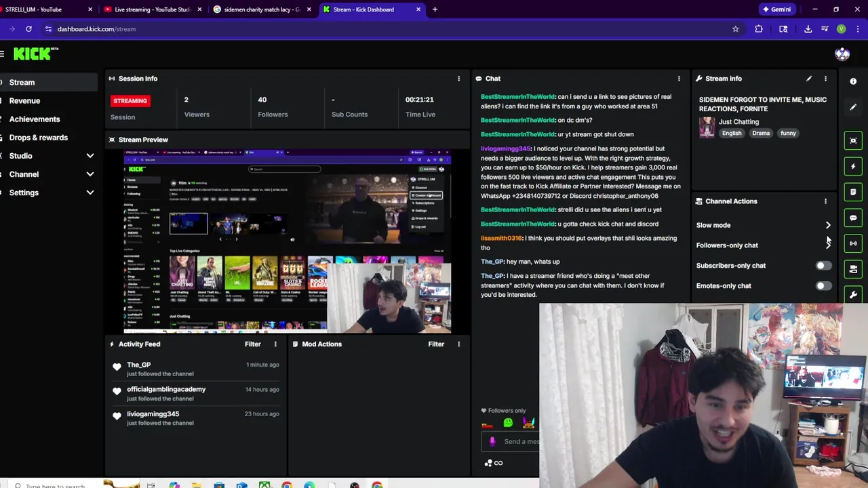Open Channel Actions three-dot menu
This screenshot has width=868, height=488.
coord(825,201)
